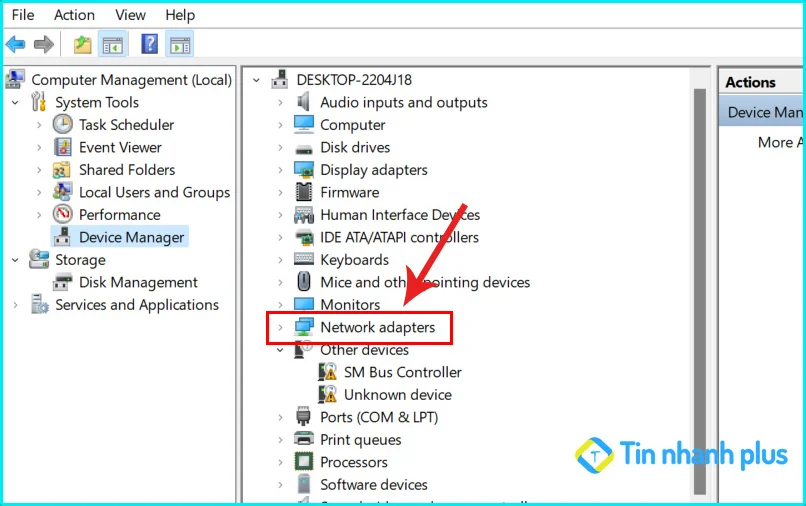Expand the Human Interface Devices node
Viewport: 806px width, 506px height.
(280, 215)
